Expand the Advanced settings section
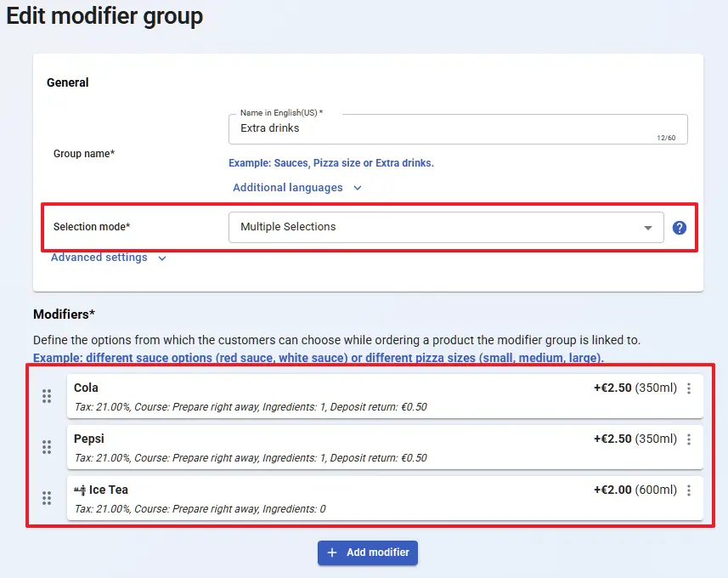 (x=108, y=258)
